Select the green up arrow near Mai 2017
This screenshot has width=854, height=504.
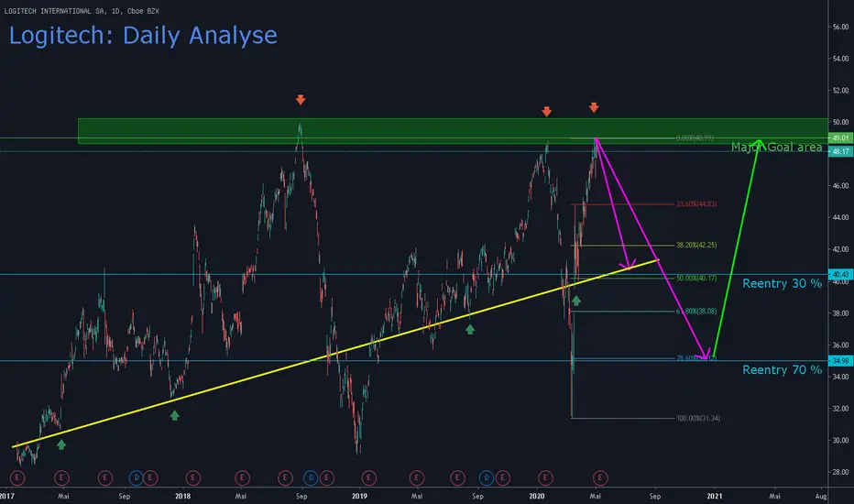coord(61,444)
